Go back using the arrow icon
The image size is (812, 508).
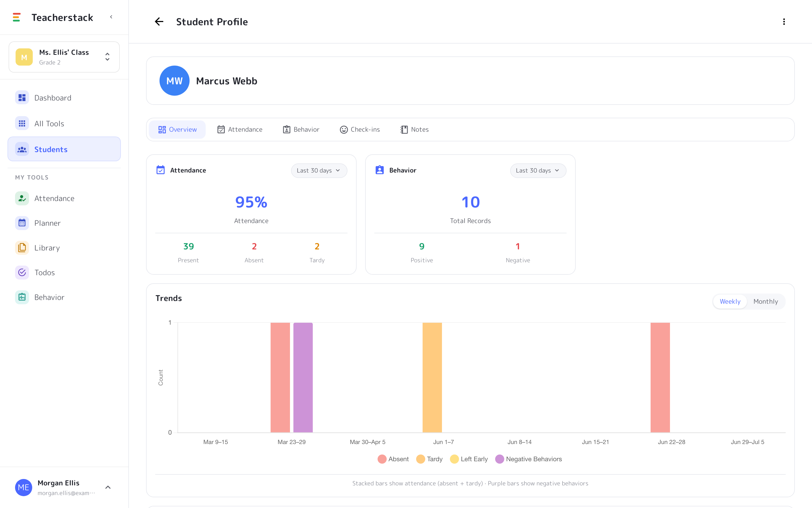click(x=159, y=22)
